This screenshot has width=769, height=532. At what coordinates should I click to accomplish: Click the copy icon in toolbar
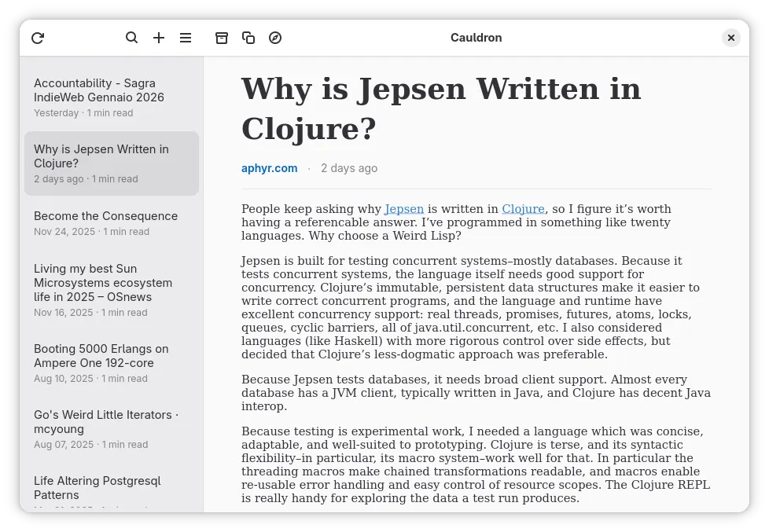point(248,38)
